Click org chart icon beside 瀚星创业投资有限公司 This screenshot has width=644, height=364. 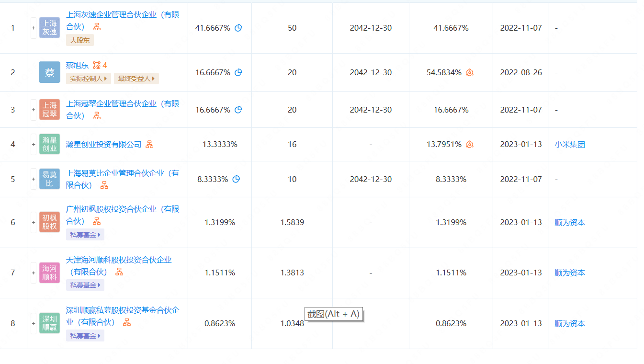[149, 144]
